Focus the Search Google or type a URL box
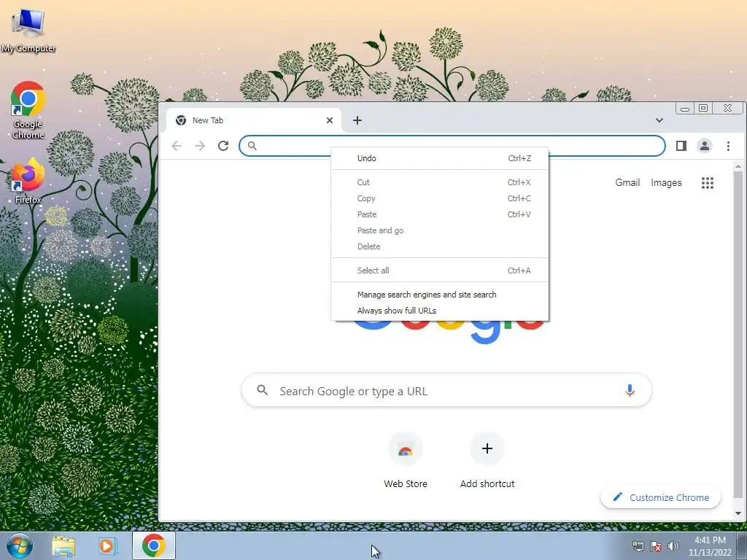 [x=446, y=391]
